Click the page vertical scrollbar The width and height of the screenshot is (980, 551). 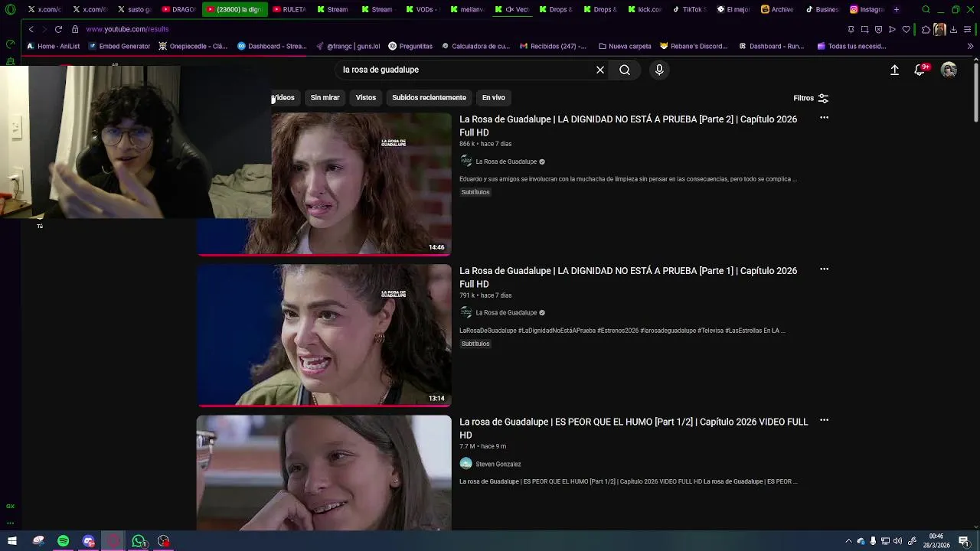(975, 92)
